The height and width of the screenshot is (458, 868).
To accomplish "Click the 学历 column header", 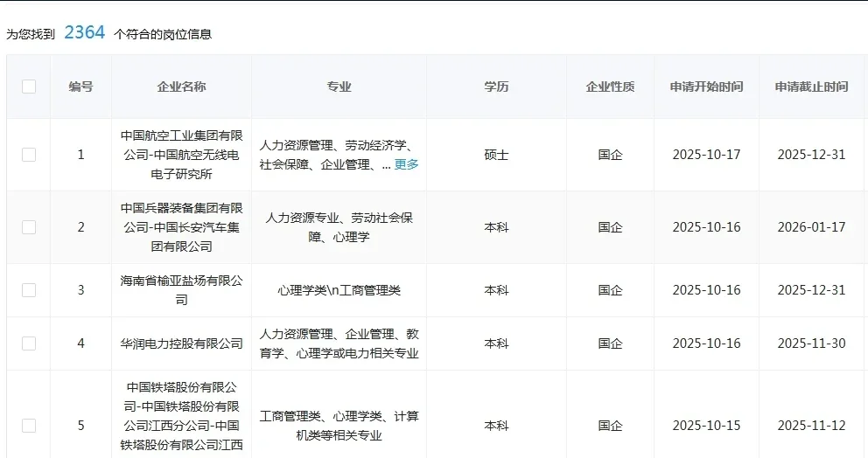I will click(x=496, y=87).
